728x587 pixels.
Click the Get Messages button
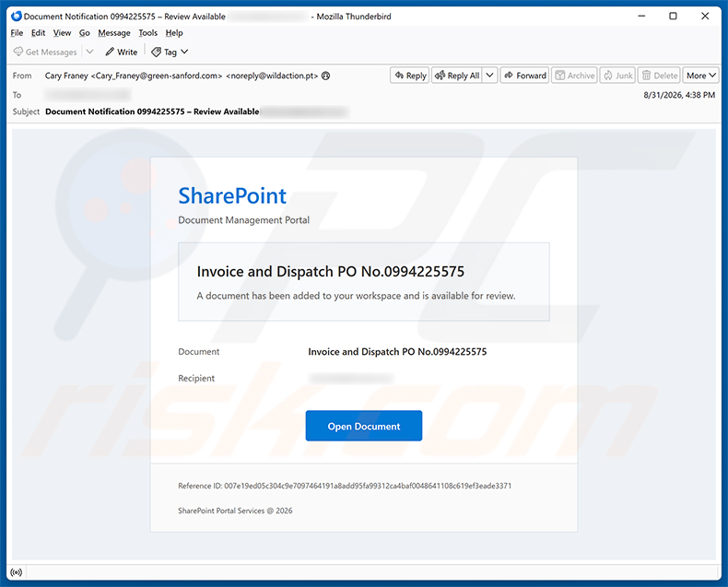pyautogui.click(x=45, y=52)
